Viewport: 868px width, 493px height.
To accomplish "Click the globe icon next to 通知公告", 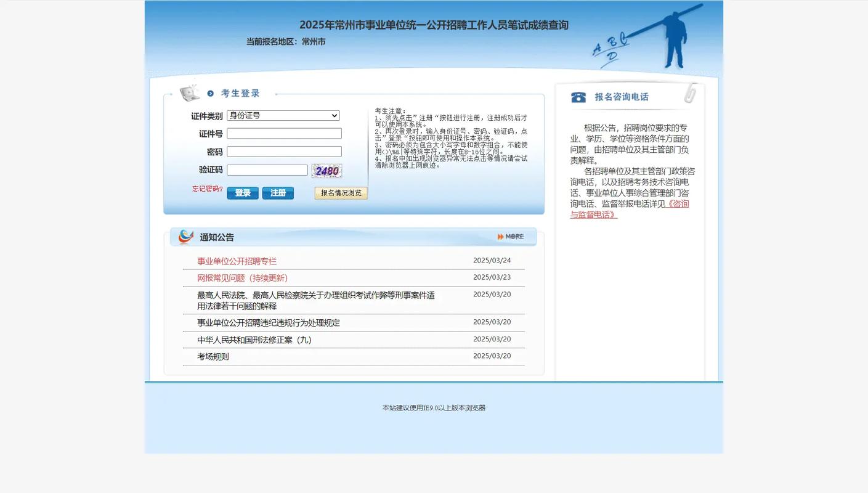I will 184,235.
